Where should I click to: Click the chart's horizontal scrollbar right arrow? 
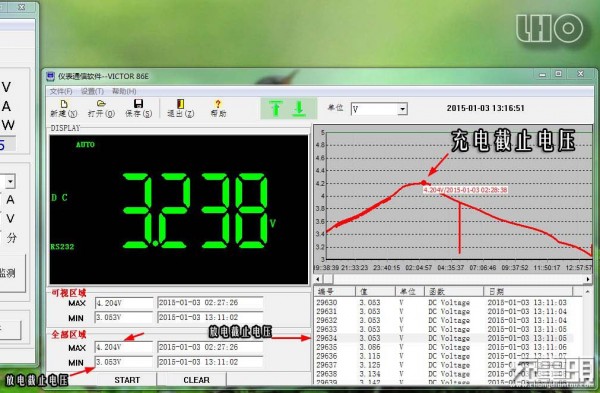[588, 279]
